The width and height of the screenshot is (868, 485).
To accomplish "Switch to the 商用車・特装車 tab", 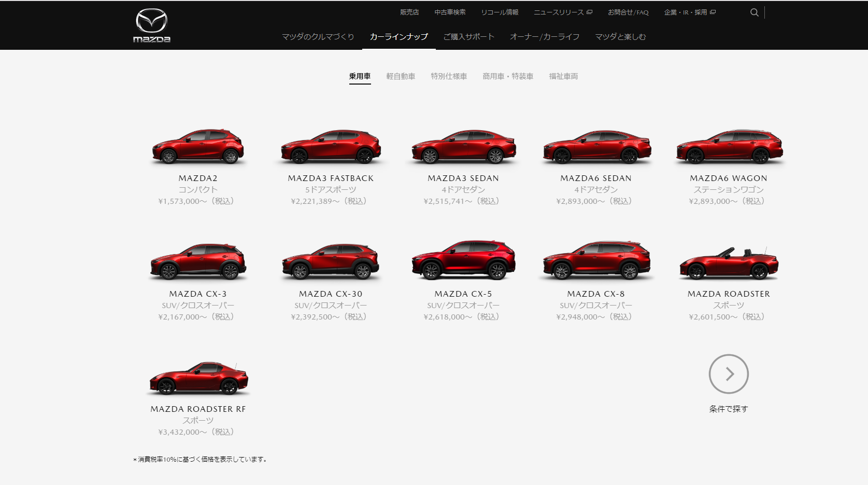I will [x=508, y=77].
